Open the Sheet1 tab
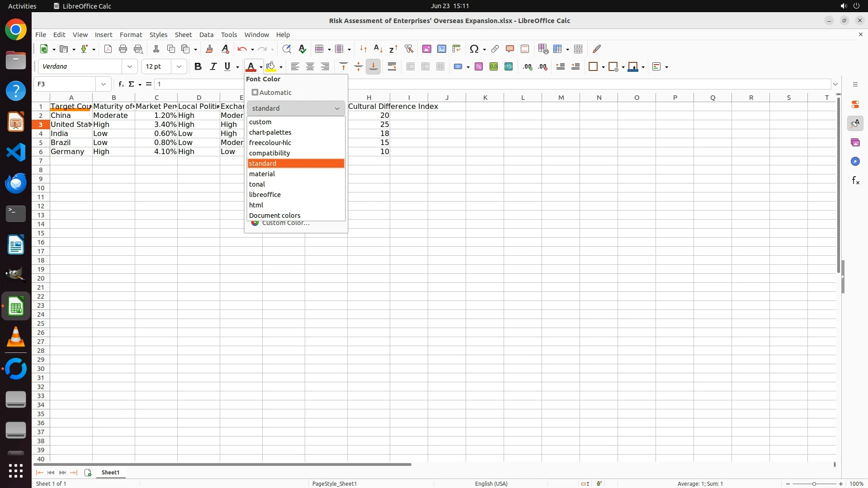 110,472
